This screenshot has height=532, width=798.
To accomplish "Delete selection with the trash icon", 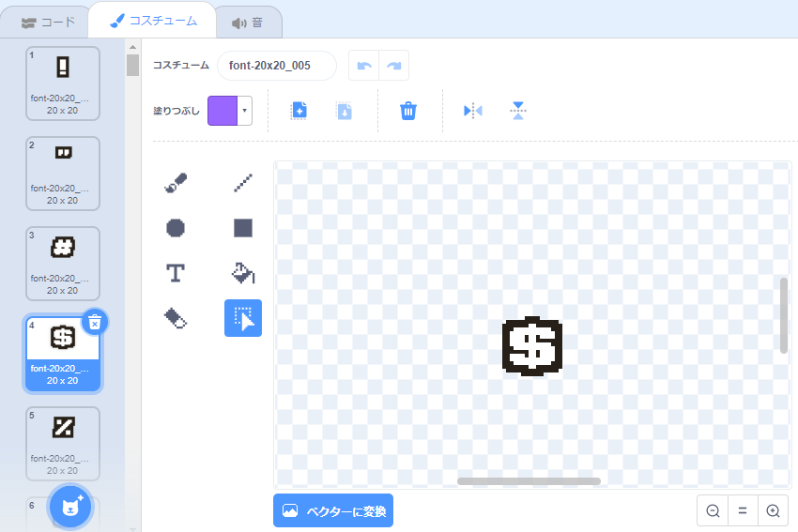I will pos(408,111).
